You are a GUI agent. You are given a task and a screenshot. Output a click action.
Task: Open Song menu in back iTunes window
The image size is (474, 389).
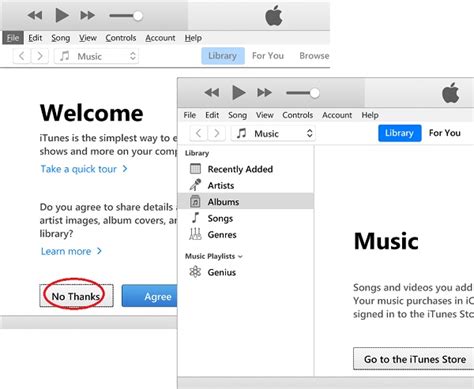click(x=60, y=38)
